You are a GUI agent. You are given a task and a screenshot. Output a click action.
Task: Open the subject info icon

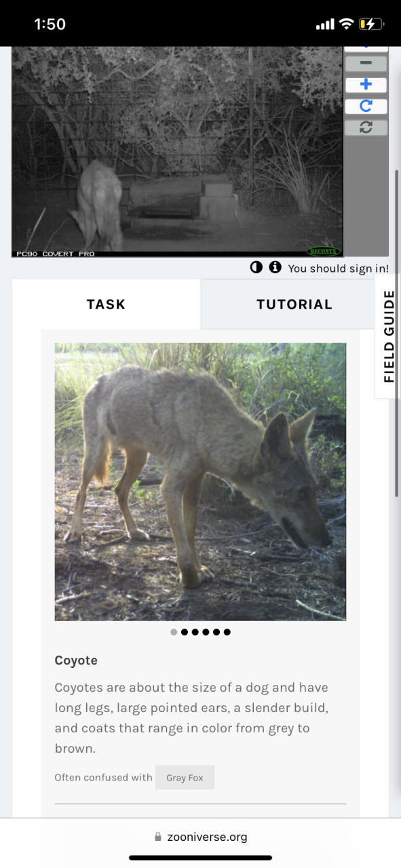275,267
